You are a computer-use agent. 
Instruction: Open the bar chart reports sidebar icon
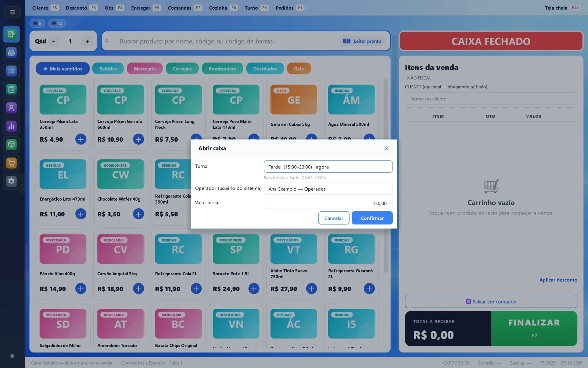click(x=11, y=126)
